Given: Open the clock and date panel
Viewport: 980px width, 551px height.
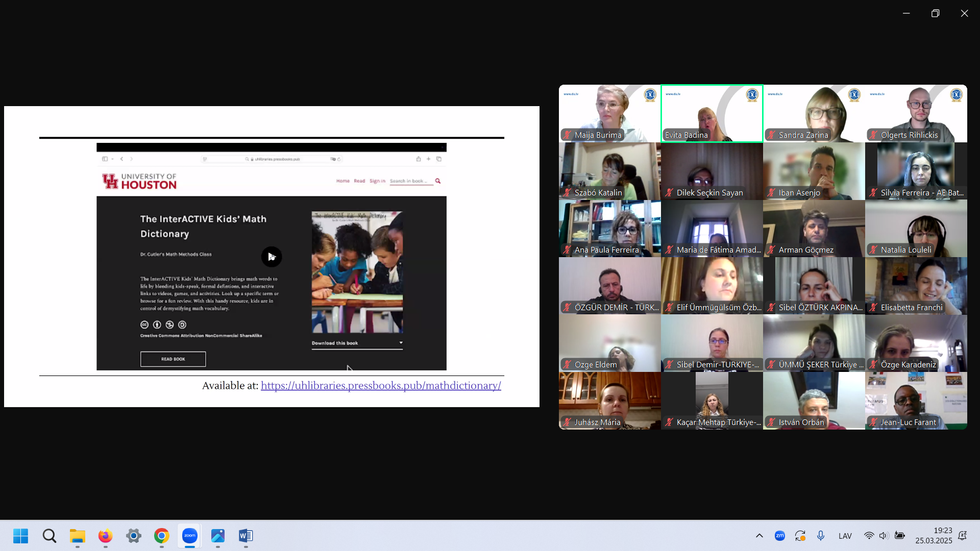Looking at the screenshot, I should pyautogui.click(x=934, y=536).
